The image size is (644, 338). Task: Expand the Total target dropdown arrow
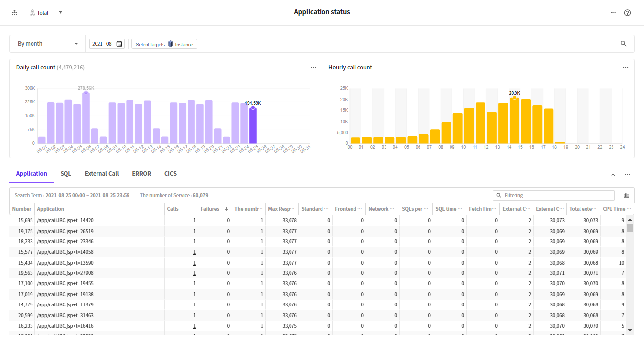[60, 13]
